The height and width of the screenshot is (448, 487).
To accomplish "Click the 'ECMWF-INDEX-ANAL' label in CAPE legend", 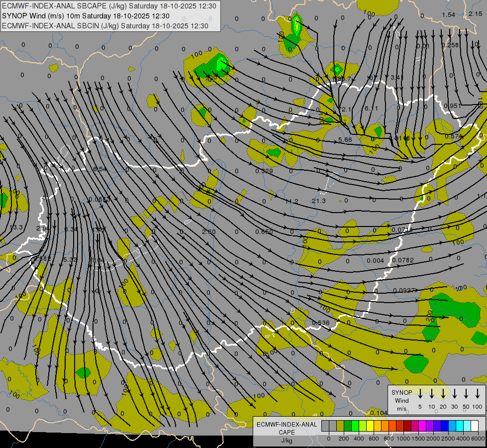I will (x=287, y=425).
